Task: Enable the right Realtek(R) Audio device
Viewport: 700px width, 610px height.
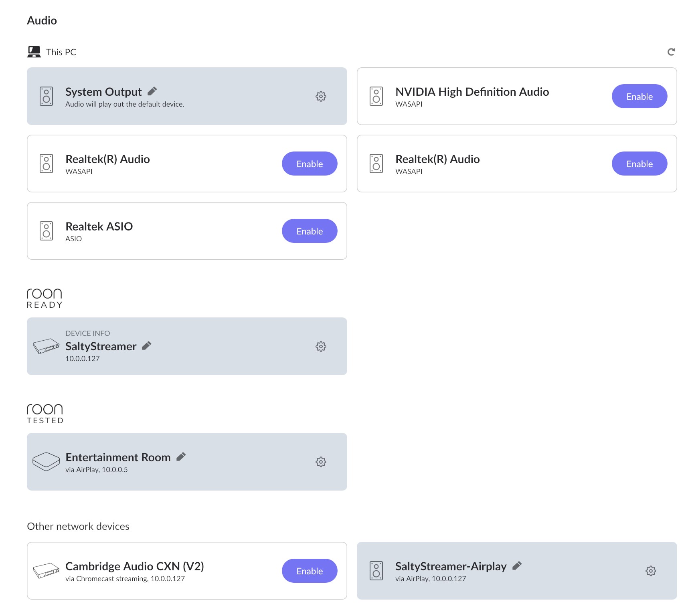Action: (639, 164)
